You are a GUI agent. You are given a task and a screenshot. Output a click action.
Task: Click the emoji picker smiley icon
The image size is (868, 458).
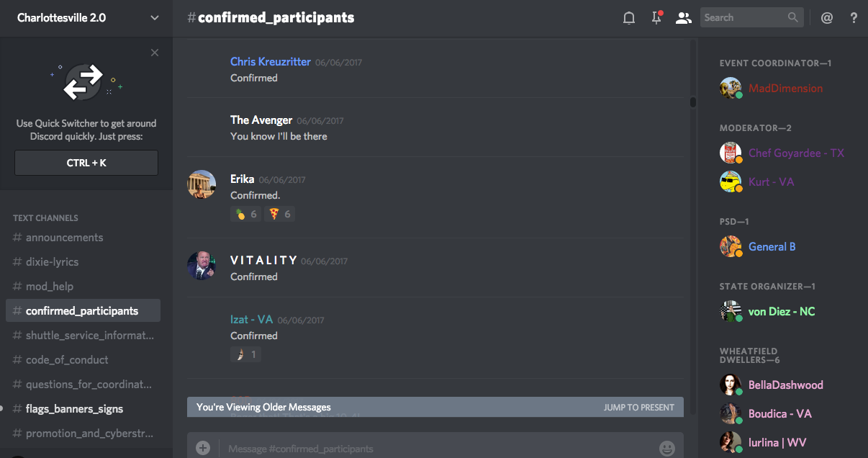pyautogui.click(x=667, y=449)
